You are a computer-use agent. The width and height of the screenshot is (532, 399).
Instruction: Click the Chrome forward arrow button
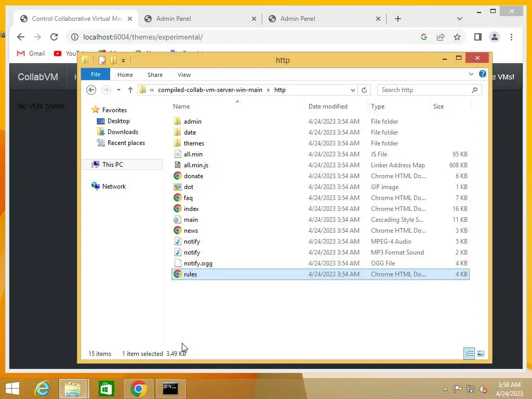click(x=37, y=37)
